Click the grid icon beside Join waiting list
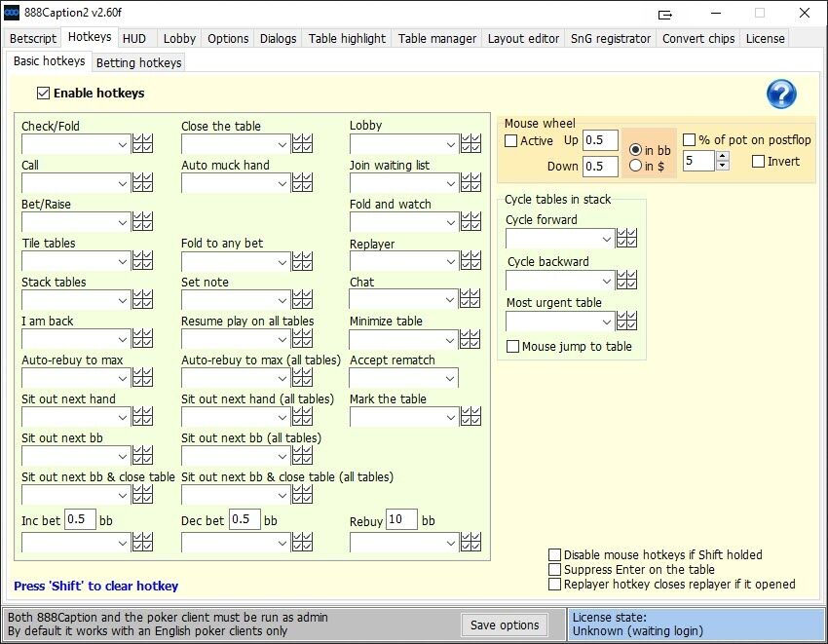This screenshot has height=644, width=828. tap(470, 182)
